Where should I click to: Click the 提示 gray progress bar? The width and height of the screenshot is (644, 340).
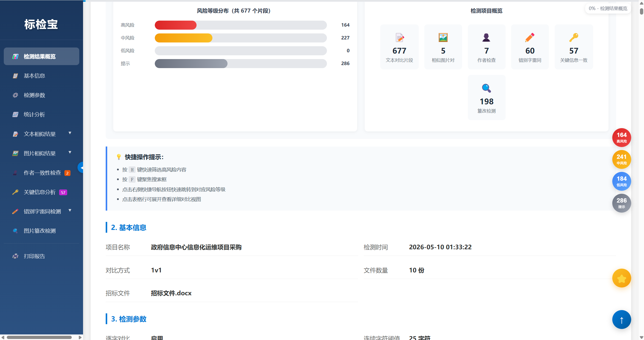191,64
